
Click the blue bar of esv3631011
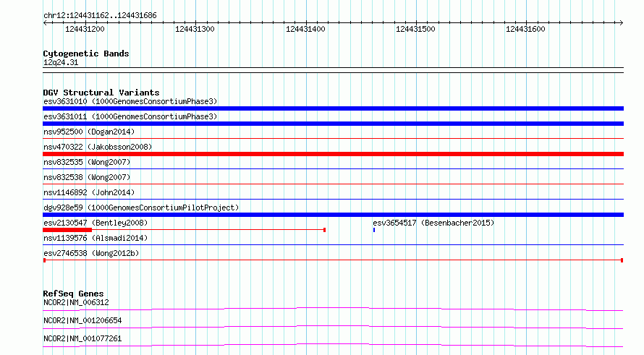click(x=333, y=124)
